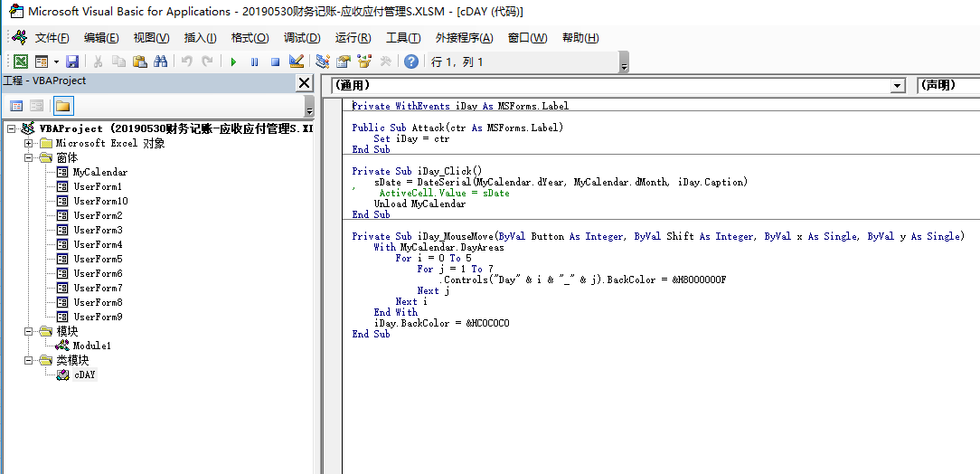Click the Reset stop square icon
980x474 pixels.
[x=275, y=62]
